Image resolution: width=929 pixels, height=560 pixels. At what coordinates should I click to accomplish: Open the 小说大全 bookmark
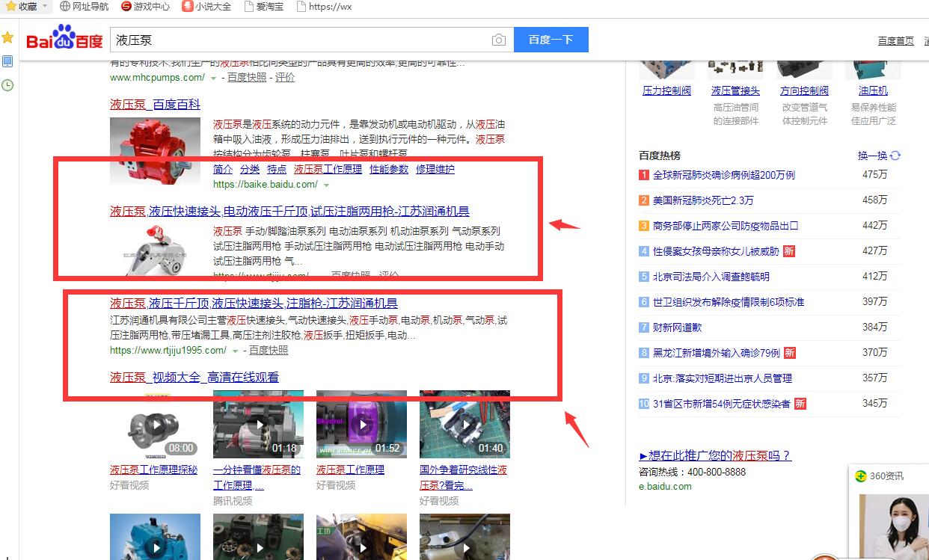tap(206, 6)
